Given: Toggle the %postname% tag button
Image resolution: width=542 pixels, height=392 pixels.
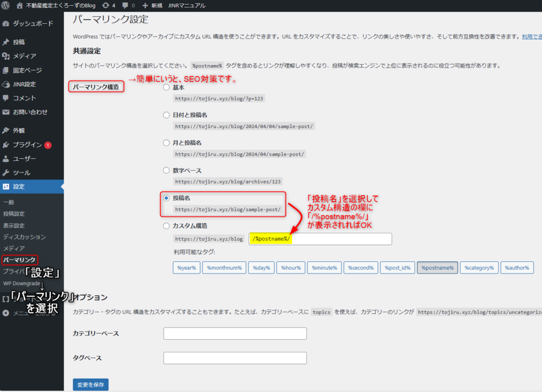Looking at the screenshot, I should pos(438,268).
